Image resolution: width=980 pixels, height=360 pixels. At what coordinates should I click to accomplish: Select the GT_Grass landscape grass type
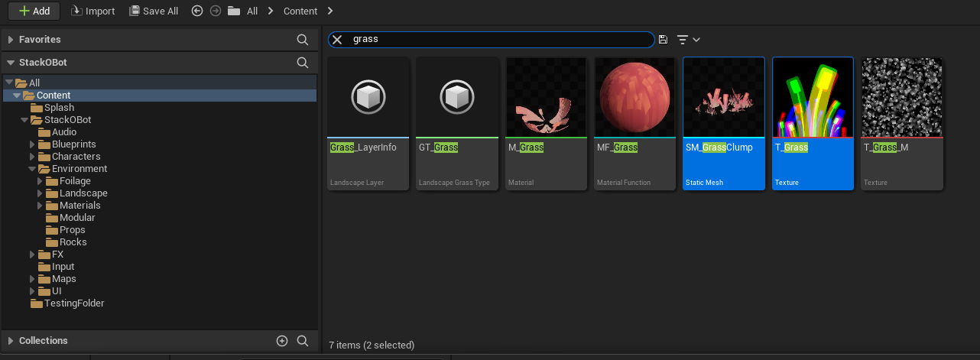coord(457,124)
